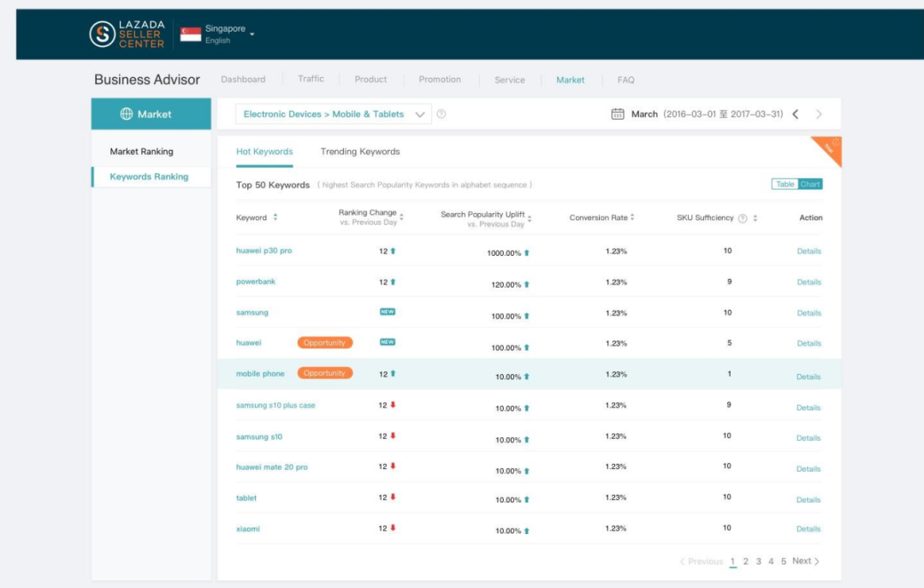This screenshot has width=924, height=588.
Task: Sort by the Keyword column arrows
Action: pyautogui.click(x=275, y=217)
